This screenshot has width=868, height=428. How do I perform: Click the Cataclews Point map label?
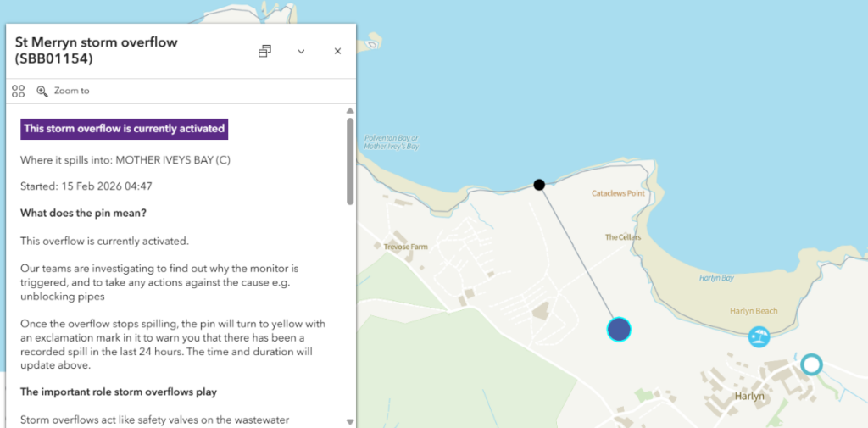618,194
